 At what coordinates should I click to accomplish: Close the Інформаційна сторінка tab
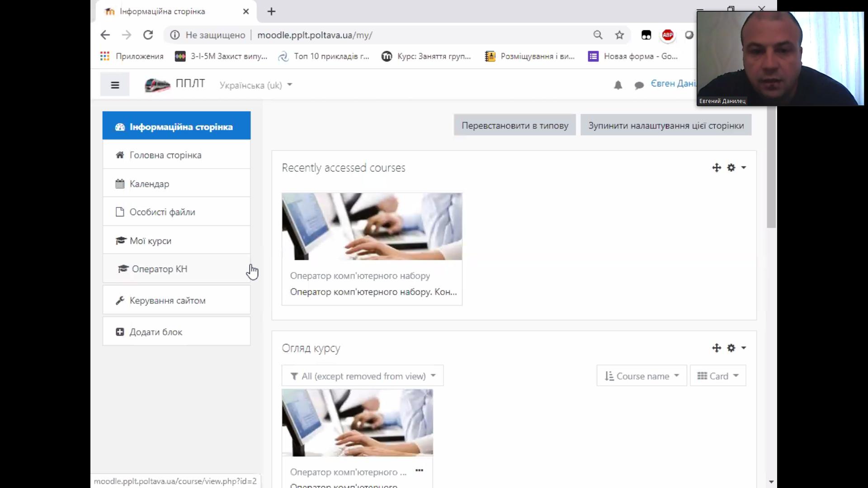tap(246, 12)
